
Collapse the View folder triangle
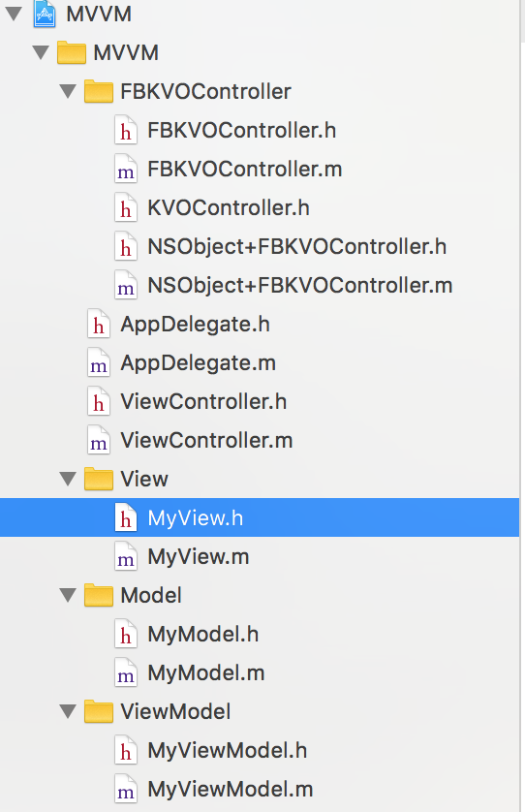click(x=68, y=479)
